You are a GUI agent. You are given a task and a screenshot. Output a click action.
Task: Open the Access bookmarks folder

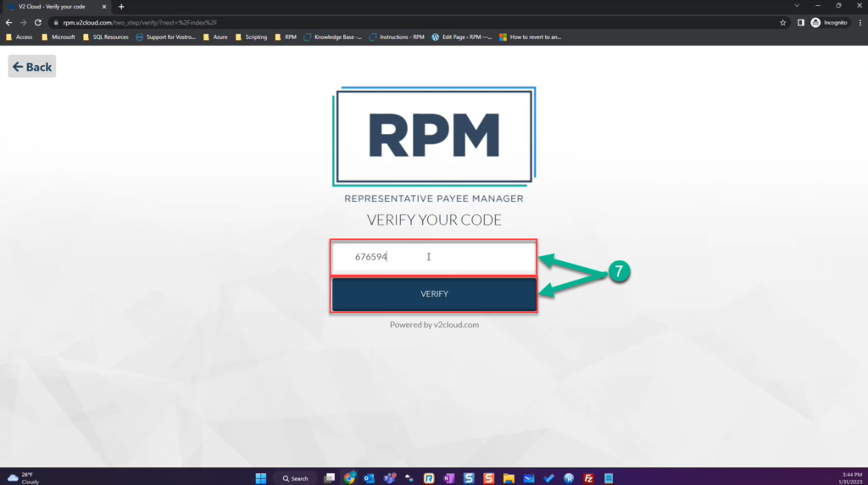[19, 37]
